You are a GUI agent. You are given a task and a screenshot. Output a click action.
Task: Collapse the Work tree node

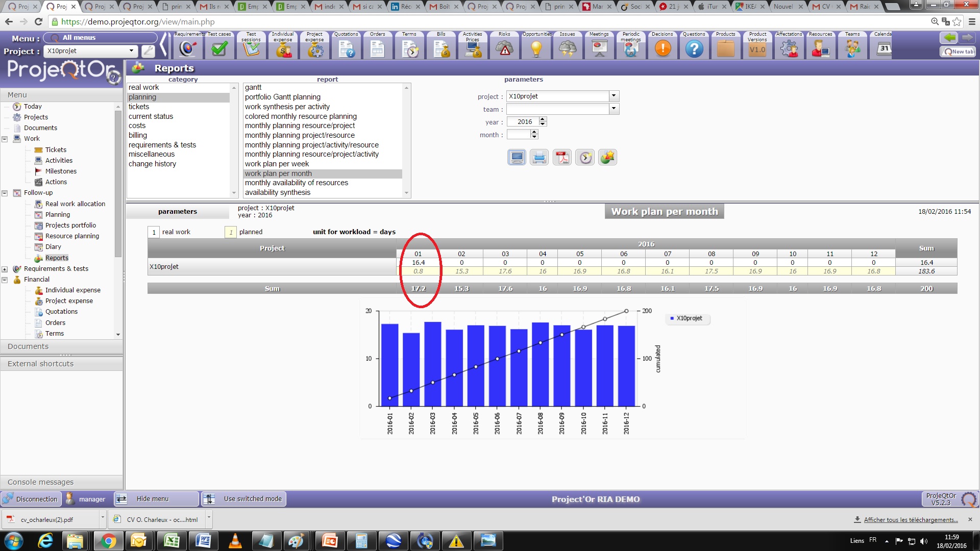click(x=5, y=139)
